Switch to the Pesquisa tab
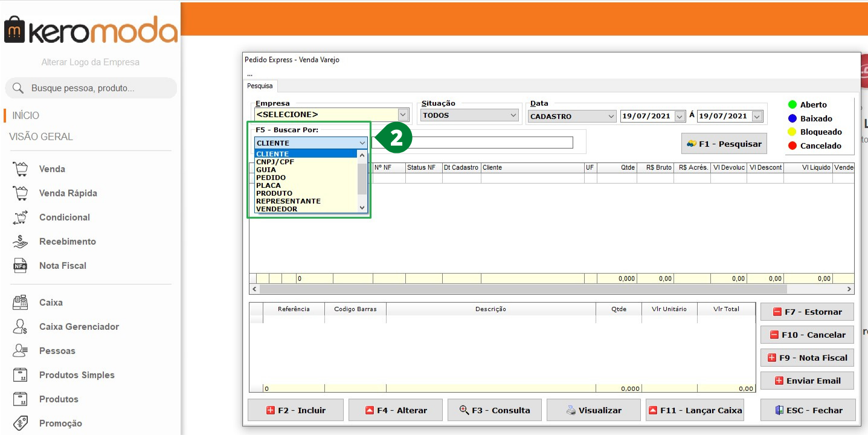The height and width of the screenshot is (435, 868). coord(260,86)
